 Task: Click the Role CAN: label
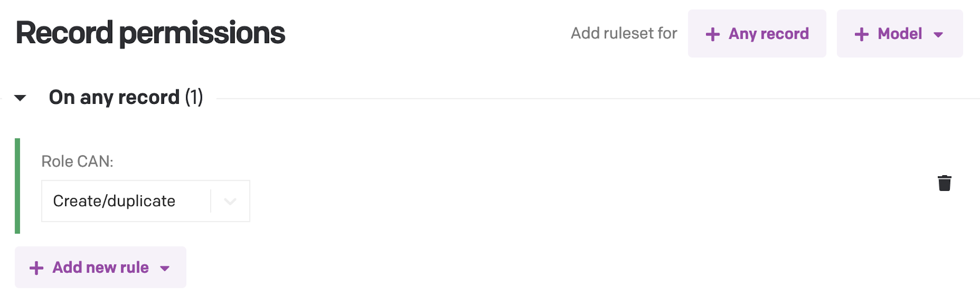tap(77, 162)
